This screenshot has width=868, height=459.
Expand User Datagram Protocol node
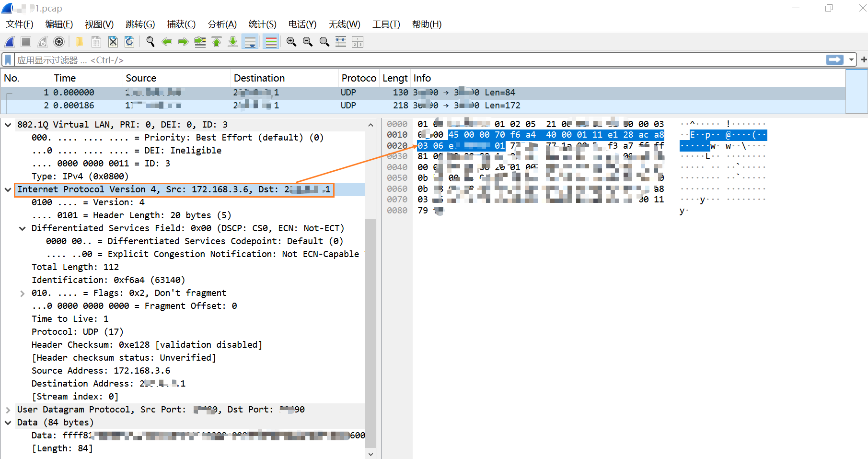8,410
